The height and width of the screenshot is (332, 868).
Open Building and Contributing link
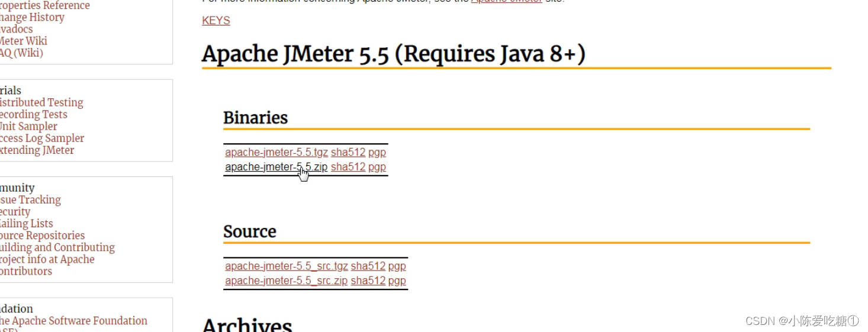(x=57, y=247)
